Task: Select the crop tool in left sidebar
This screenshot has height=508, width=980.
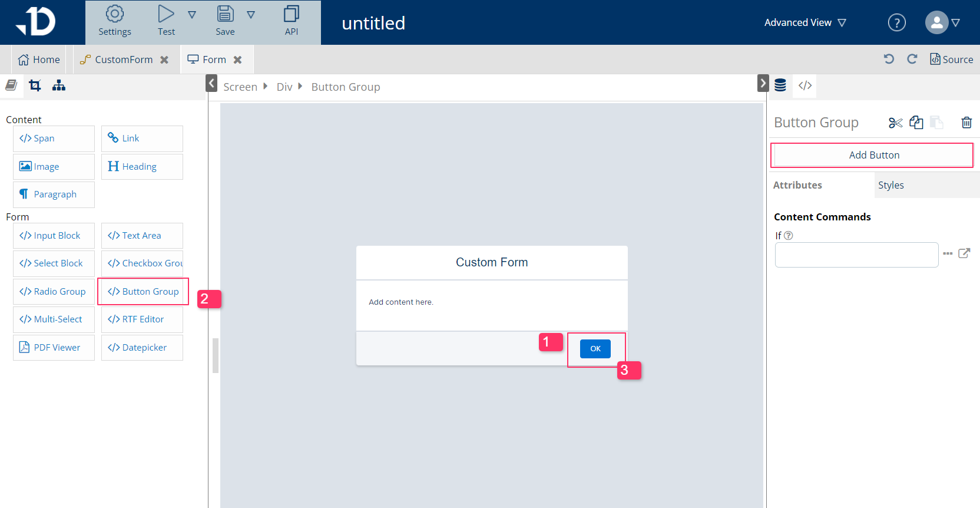Action: pyautogui.click(x=35, y=85)
